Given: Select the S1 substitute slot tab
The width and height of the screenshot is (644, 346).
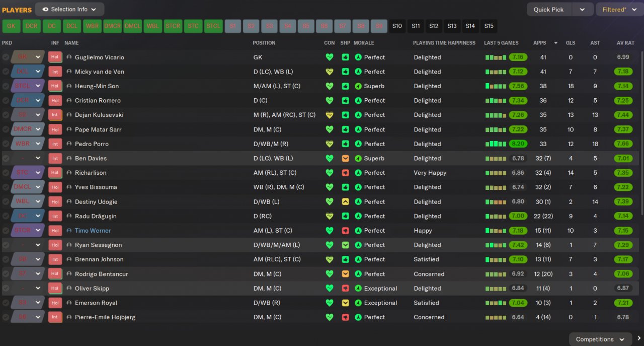Looking at the screenshot, I should tap(233, 26).
